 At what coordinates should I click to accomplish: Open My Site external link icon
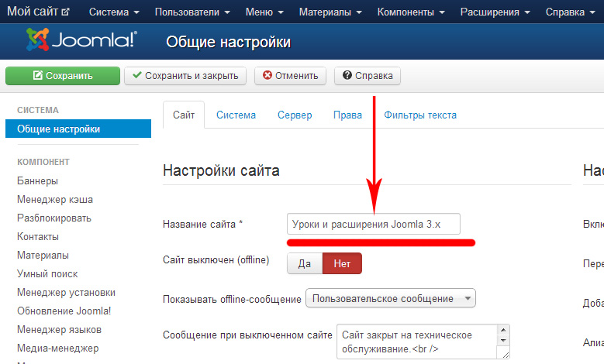coord(65,12)
